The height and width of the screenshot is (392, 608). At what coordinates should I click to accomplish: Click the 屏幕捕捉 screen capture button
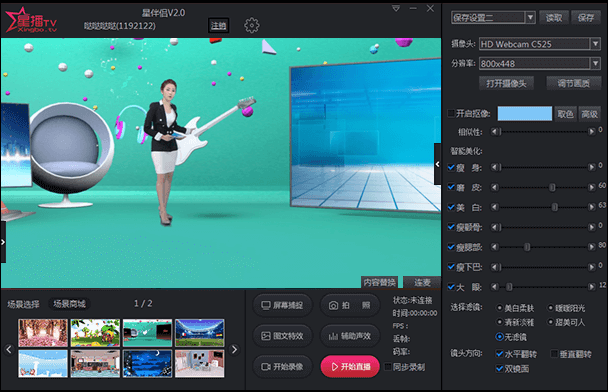(282, 306)
